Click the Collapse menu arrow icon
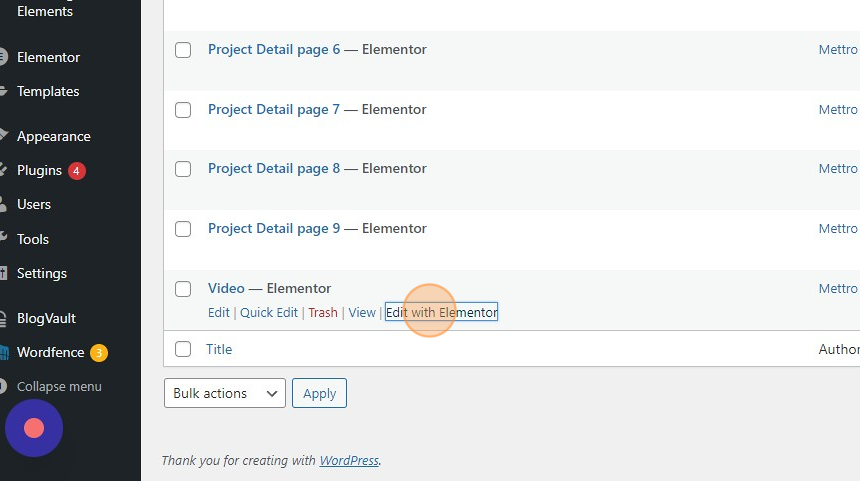Viewport: 860px width, 481px height. [x=3, y=386]
